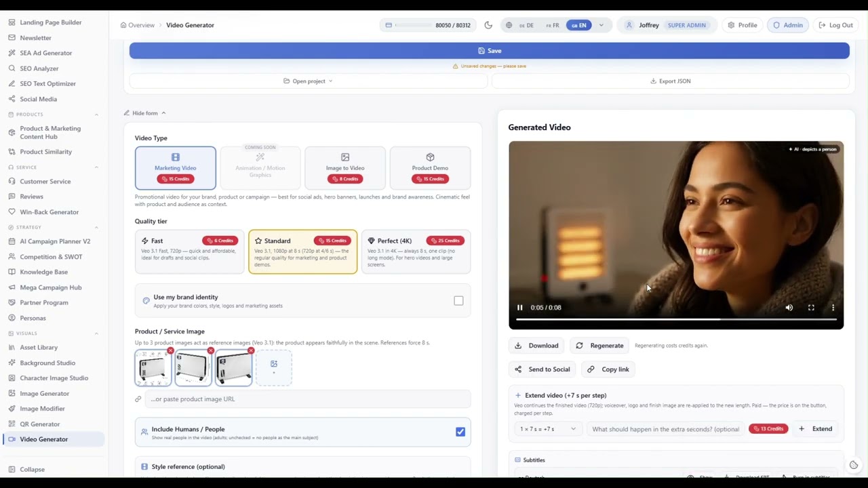Collapse the VISUALS sidebar section
The width and height of the screenshot is (868, 488).
pos(96,333)
